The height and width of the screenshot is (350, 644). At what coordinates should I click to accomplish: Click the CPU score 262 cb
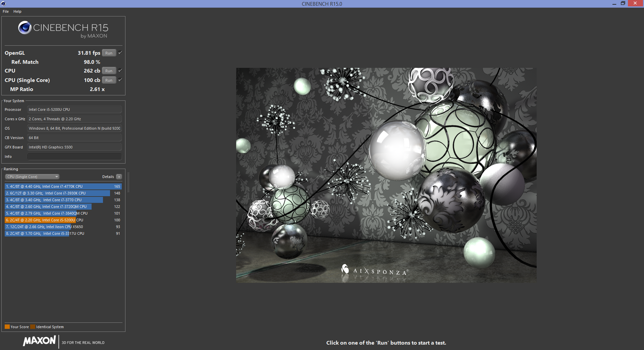point(92,71)
